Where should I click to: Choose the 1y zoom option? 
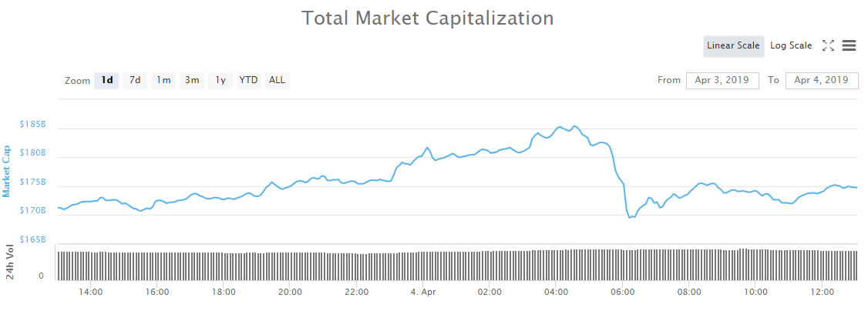point(220,81)
